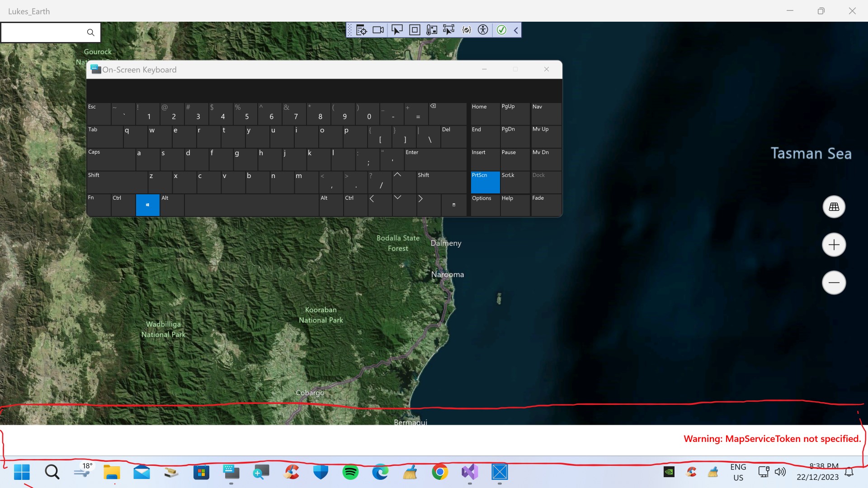Collapse the debug toolbar with the chevron
Screen dimensions: 868x488
coord(516,30)
